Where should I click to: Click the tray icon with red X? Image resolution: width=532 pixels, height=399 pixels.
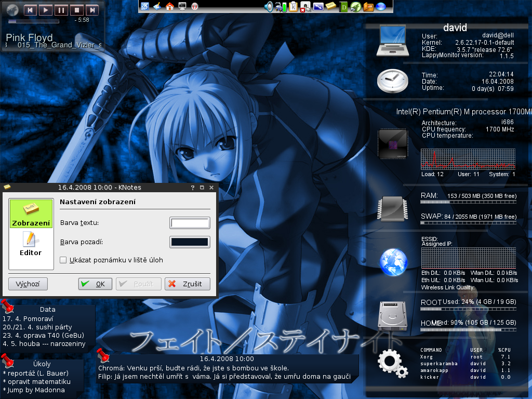click(305, 7)
